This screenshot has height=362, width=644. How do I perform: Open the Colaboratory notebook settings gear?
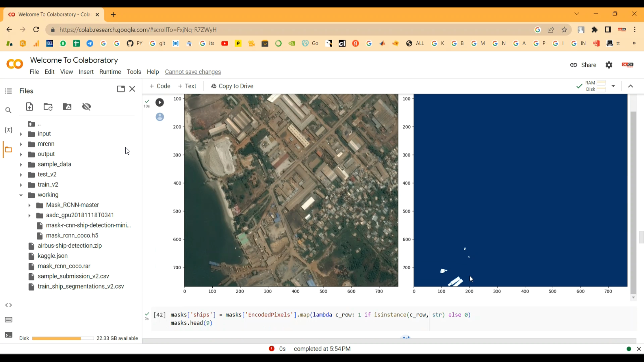coord(609,65)
